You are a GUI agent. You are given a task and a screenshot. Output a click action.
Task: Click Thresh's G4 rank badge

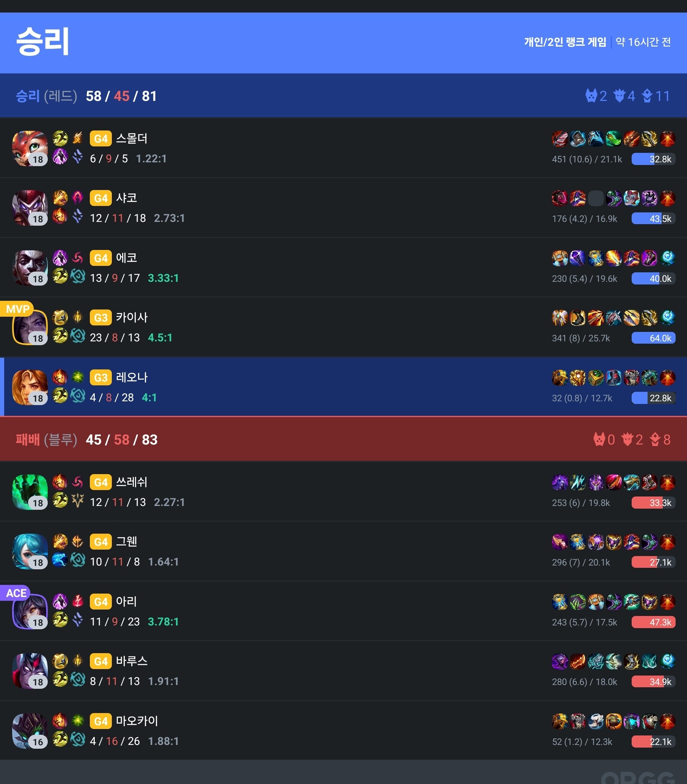click(100, 482)
